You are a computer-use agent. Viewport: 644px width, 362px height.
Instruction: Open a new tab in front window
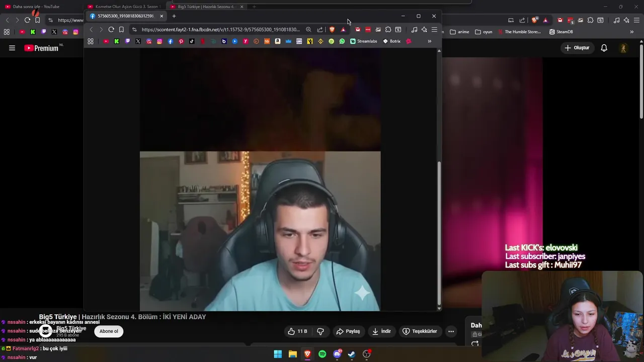pyautogui.click(x=174, y=16)
